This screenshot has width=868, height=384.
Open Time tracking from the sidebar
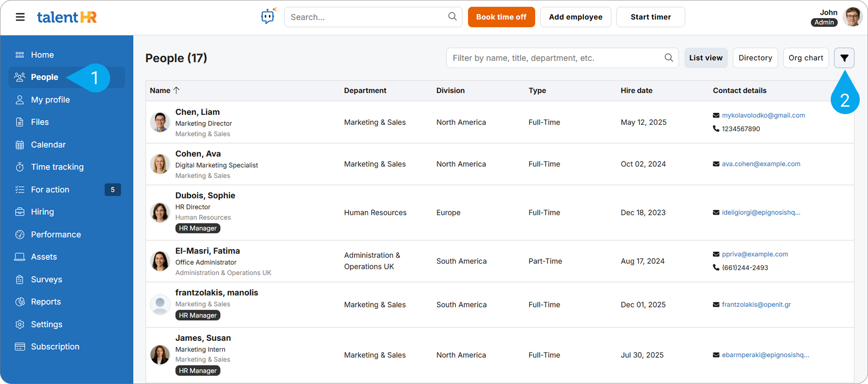point(57,167)
